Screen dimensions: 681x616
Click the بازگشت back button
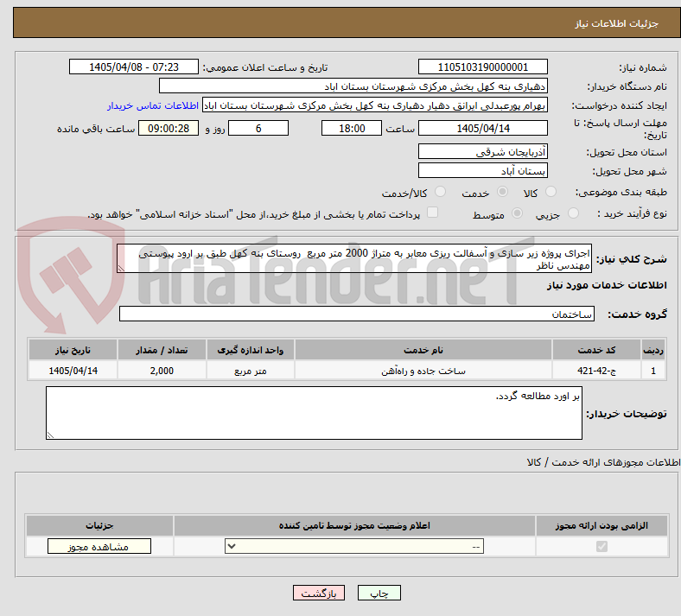pyautogui.click(x=319, y=593)
